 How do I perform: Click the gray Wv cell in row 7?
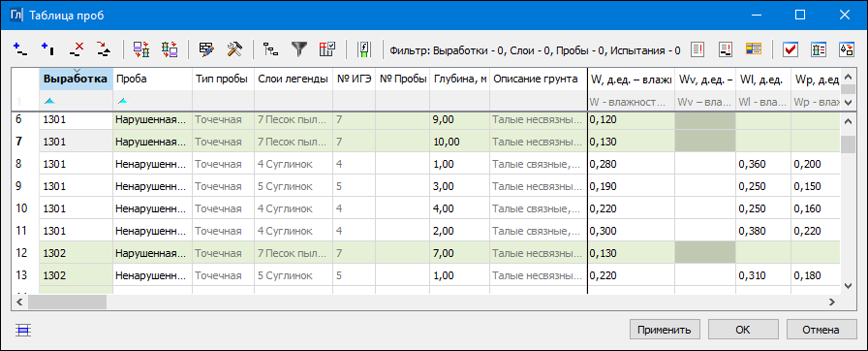pyautogui.click(x=704, y=142)
